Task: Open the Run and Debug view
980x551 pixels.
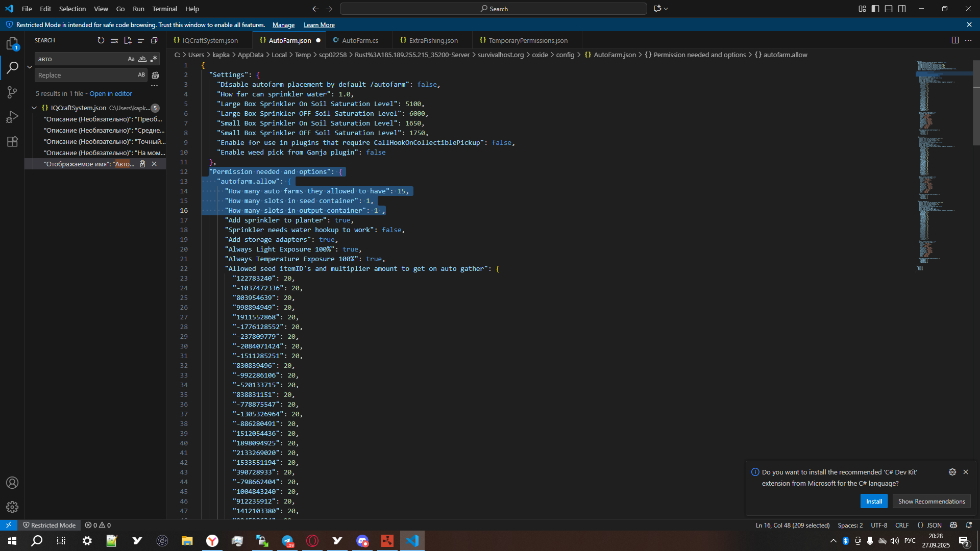Action: tap(12, 117)
